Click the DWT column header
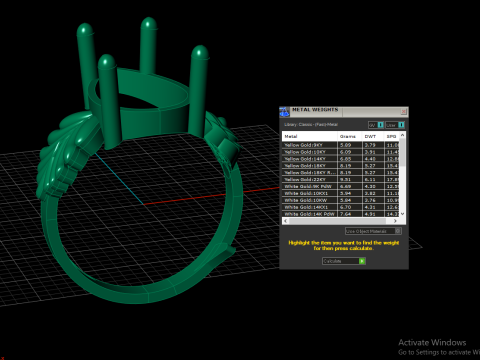The width and height of the screenshot is (480, 360). click(373, 136)
